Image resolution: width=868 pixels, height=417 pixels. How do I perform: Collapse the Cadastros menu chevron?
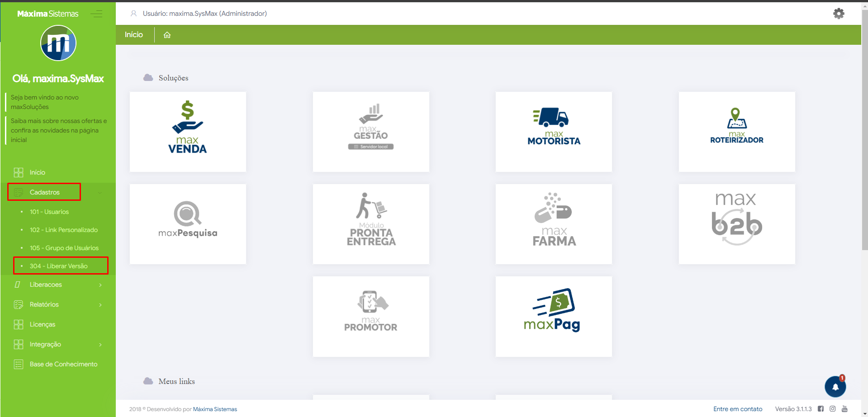(100, 193)
